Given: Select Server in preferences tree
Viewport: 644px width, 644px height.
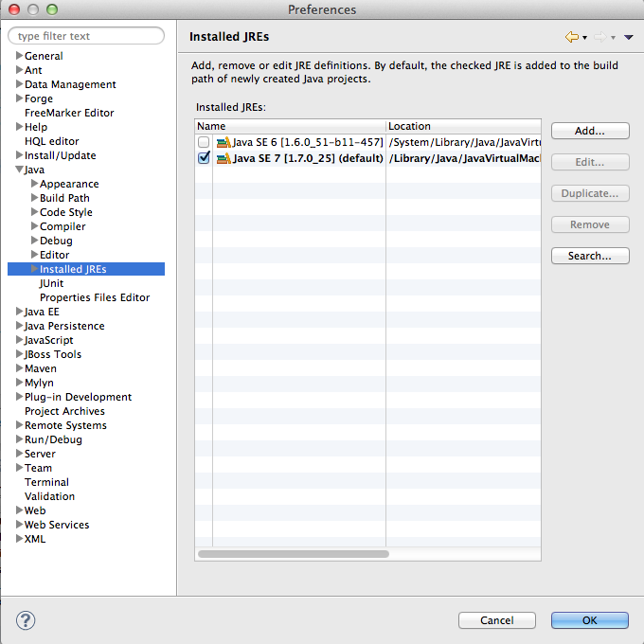Looking at the screenshot, I should 40,454.
